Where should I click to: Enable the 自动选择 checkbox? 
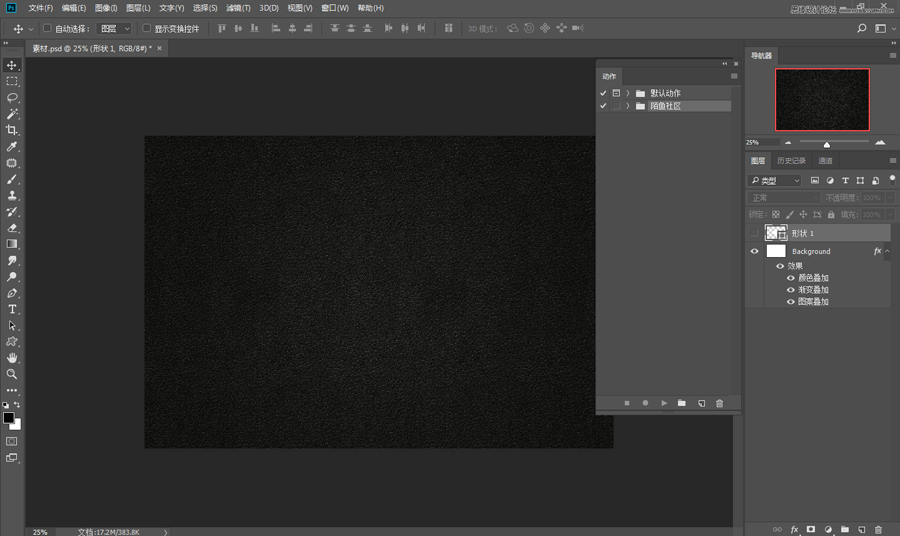point(47,28)
